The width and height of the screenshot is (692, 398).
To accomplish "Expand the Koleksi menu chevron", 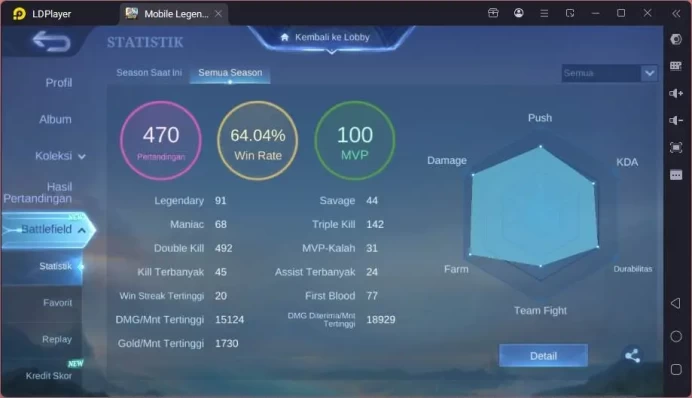I will [x=82, y=157].
